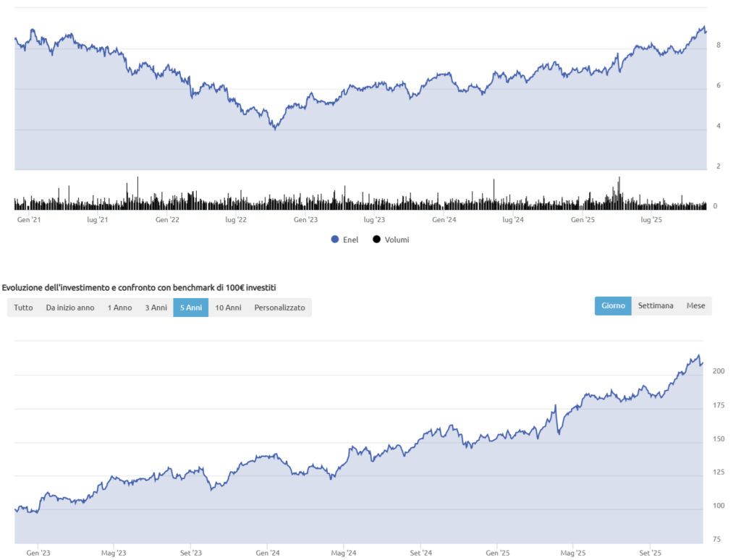
Task: Select the Tutto time range
Action: (23, 307)
